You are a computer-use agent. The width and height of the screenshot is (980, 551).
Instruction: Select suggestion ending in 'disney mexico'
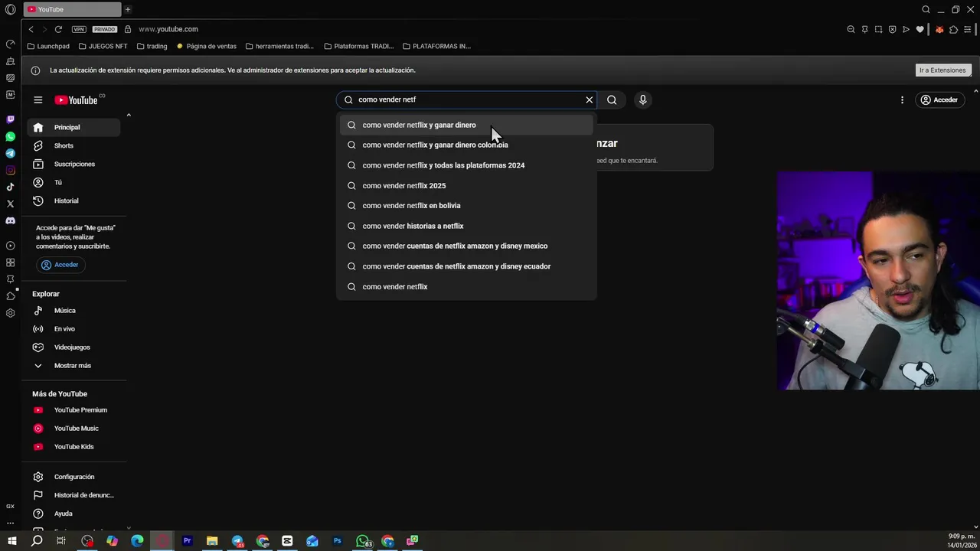(466, 246)
